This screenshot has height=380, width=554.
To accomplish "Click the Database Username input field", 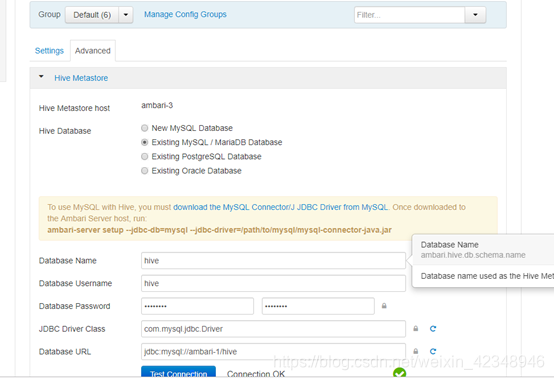I will point(273,283).
